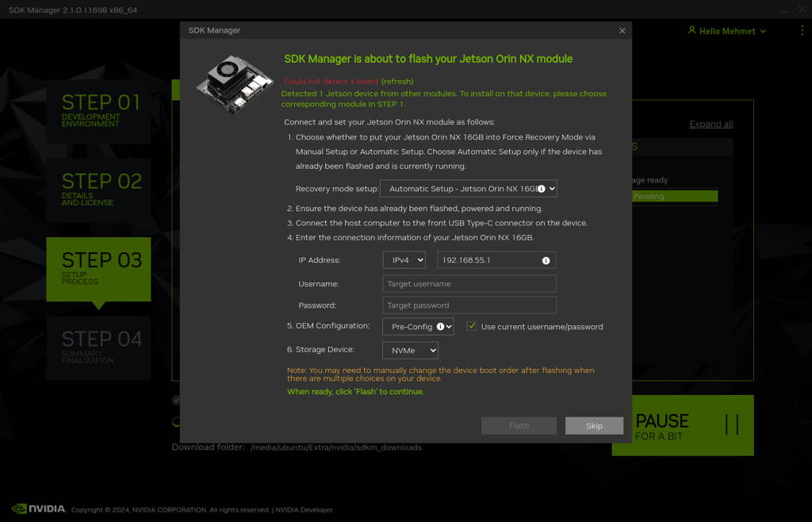Viewport: 812px width, 522px height.
Task: Click the NVIDIA logo in footer
Action: (39, 509)
